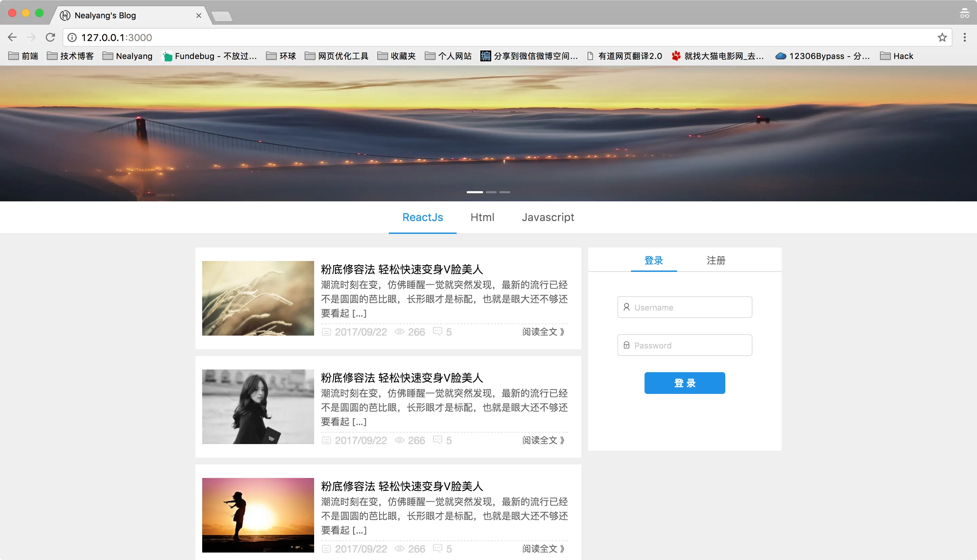The height and width of the screenshot is (560, 977).
Task: Click comment icon on second article
Action: [x=437, y=440]
